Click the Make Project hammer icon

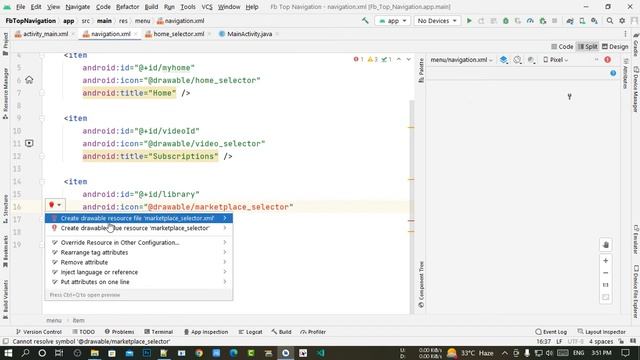coord(365,20)
